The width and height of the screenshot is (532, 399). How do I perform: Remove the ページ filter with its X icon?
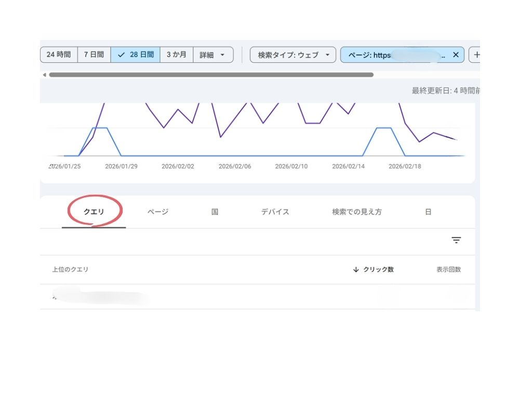tap(456, 55)
